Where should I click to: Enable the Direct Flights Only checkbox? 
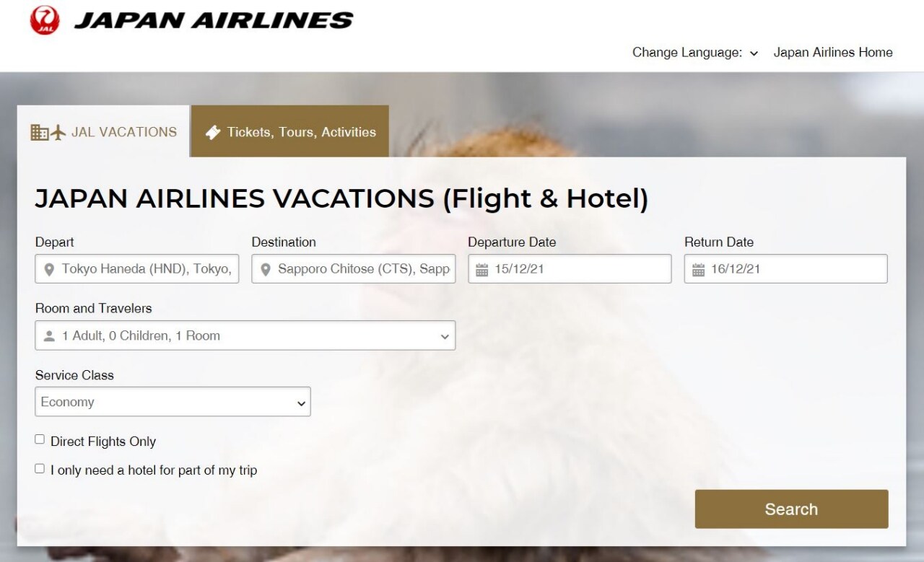[40, 439]
